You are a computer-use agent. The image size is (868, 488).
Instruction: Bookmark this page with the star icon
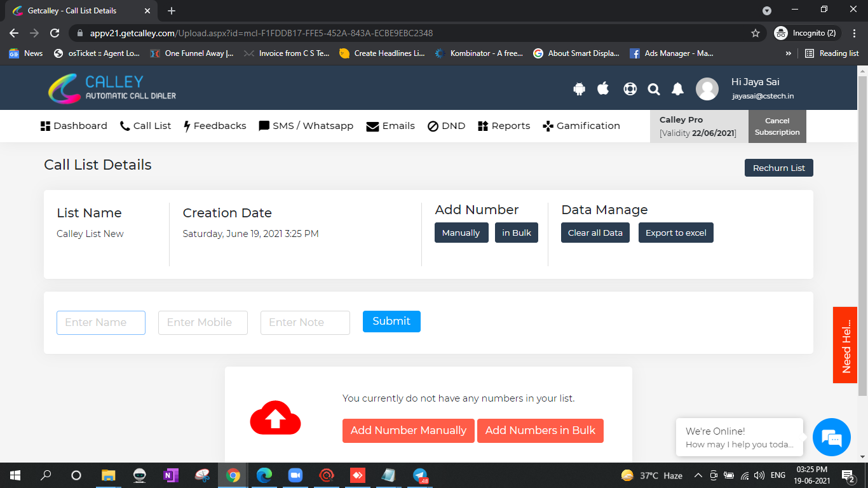click(x=756, y=33)
